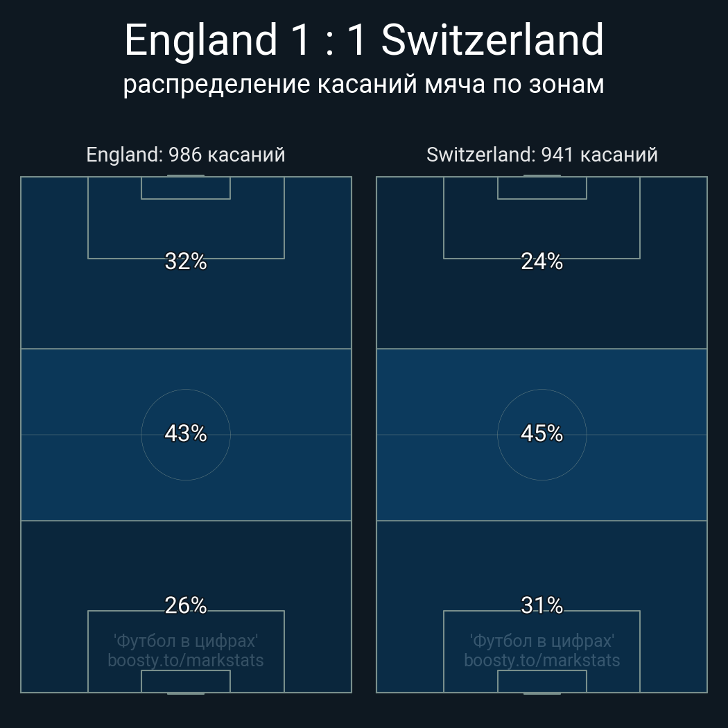Click the top penalty area on England pitch
This screenshot has width=728, height=728.
186,227
